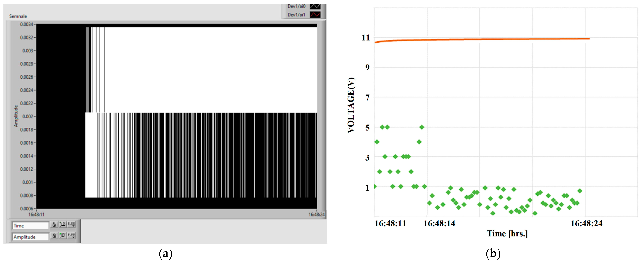Select the Dev1/ai0 legend label
The width and height of the screenshot is (644, 262).
[x=296, y=6]
